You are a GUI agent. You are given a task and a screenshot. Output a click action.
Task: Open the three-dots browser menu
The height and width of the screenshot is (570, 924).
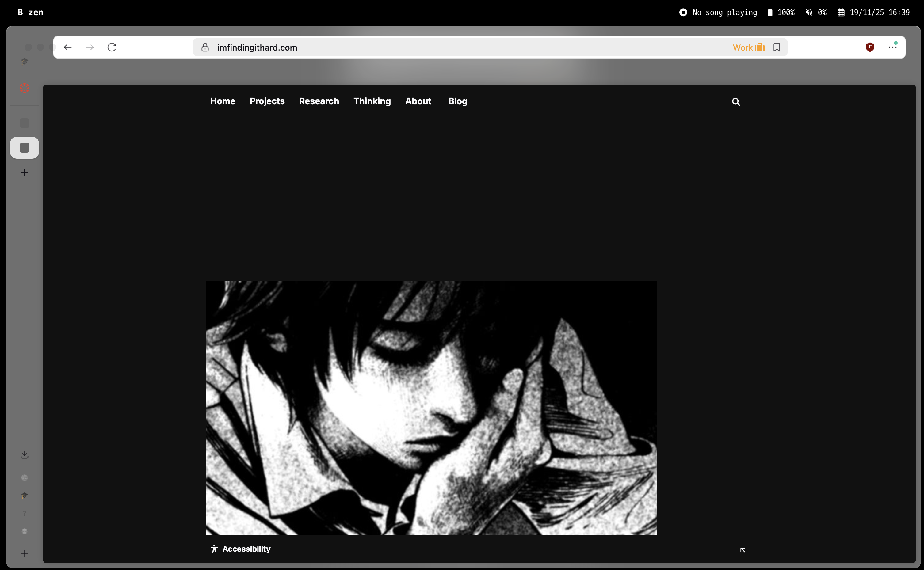(892, 47)
